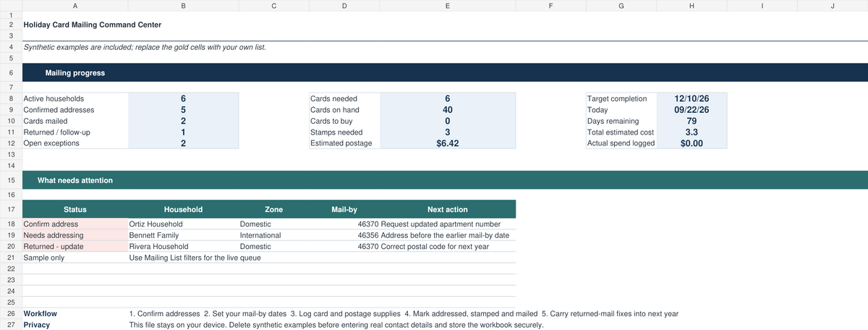Image resolution: width=868 pixels, height=330 pixels.
Task: Select the Estimated postage value $6.42
Action: (447, 143)
